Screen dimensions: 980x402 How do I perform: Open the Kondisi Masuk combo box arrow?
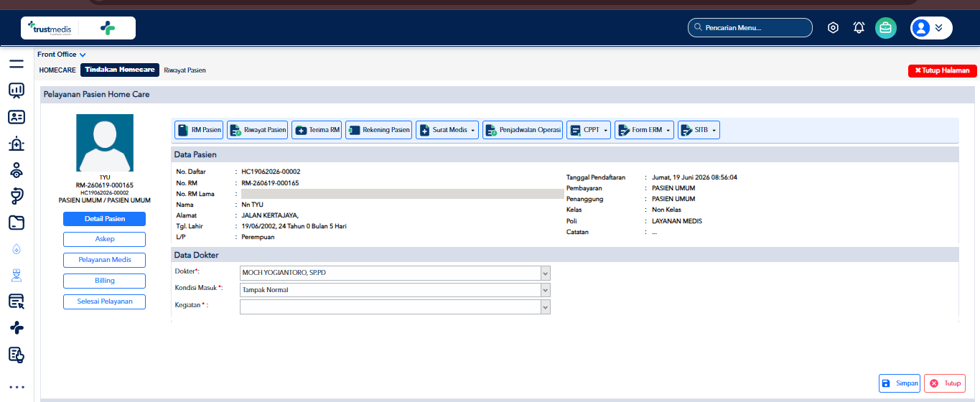(x=545, y=290)
